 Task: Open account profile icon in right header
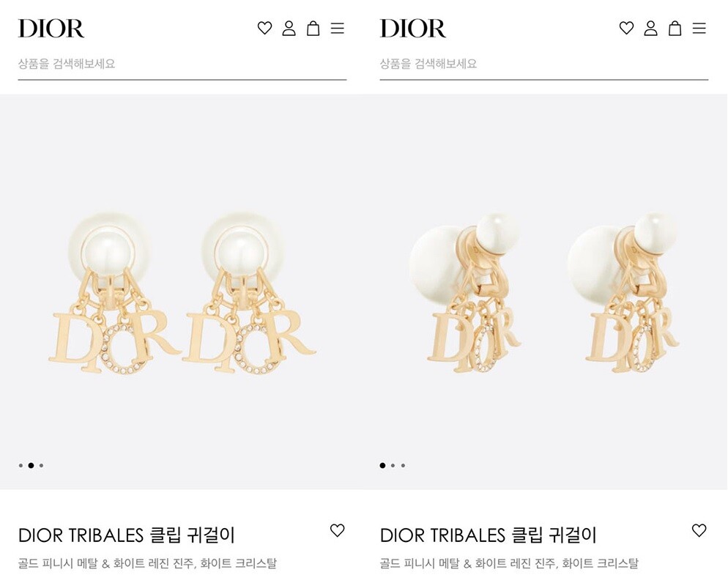click(650, 29)
